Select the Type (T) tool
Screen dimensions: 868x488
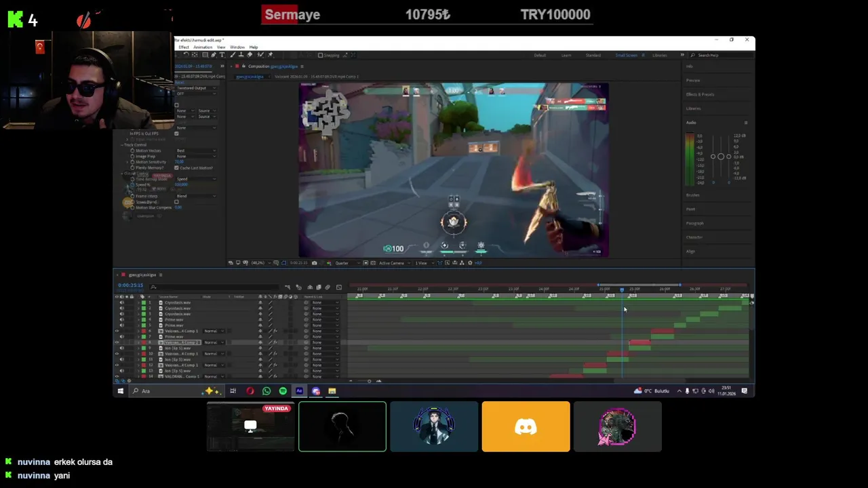[x=222, y=54]
